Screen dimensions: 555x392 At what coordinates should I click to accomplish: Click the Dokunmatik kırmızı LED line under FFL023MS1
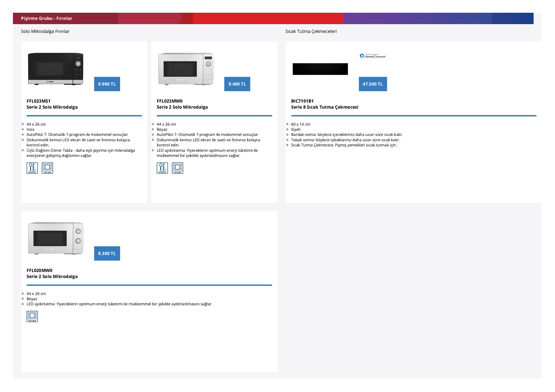[x=78, y=143]
